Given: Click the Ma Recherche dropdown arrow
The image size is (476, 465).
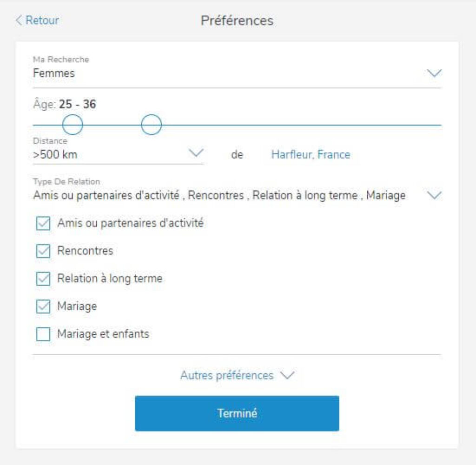Looking at the screenshot, I should (433, 73).
